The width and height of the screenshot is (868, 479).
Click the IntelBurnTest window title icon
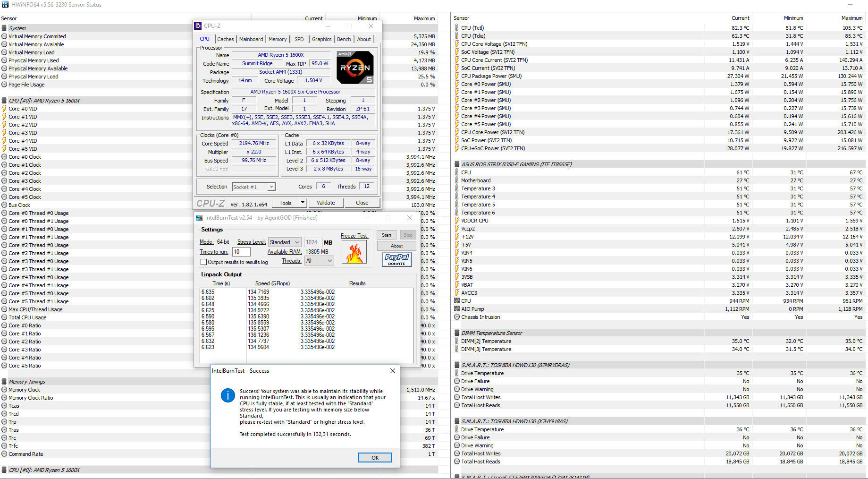[x=200, y=218]
